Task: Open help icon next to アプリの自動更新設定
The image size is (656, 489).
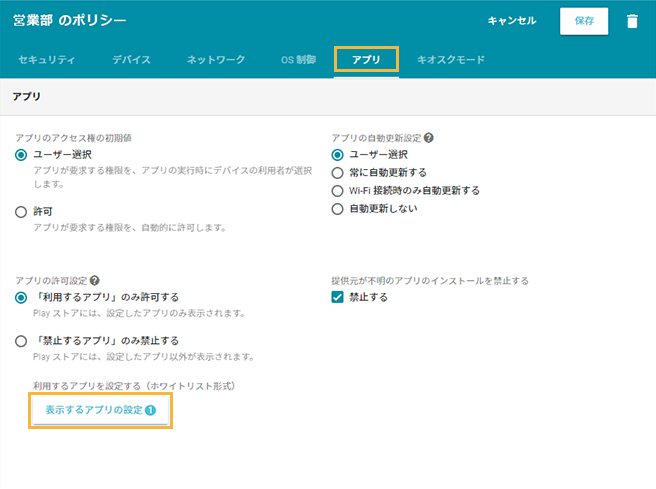Action: 429,138
